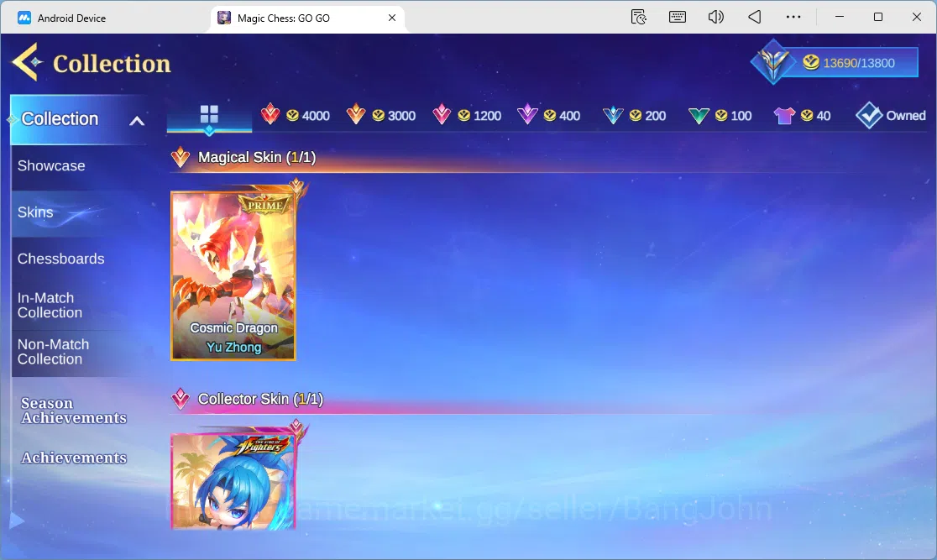Filter by 200 point blue gem tier

(635, 115)
